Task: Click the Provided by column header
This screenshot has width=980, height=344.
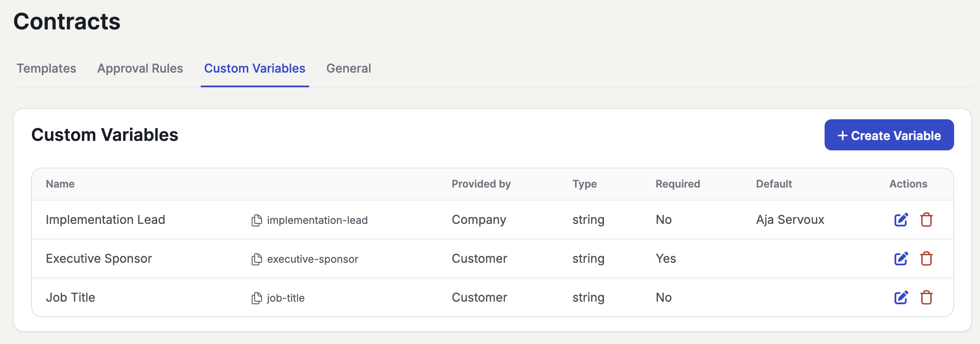Action: point(481,184)
